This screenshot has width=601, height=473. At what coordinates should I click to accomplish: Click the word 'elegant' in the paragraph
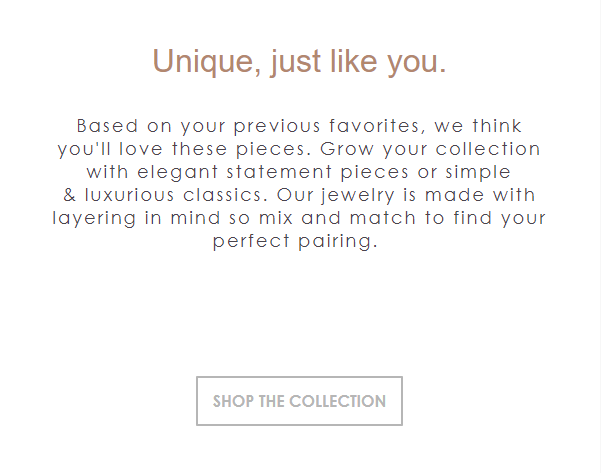[x=170, y=172]
